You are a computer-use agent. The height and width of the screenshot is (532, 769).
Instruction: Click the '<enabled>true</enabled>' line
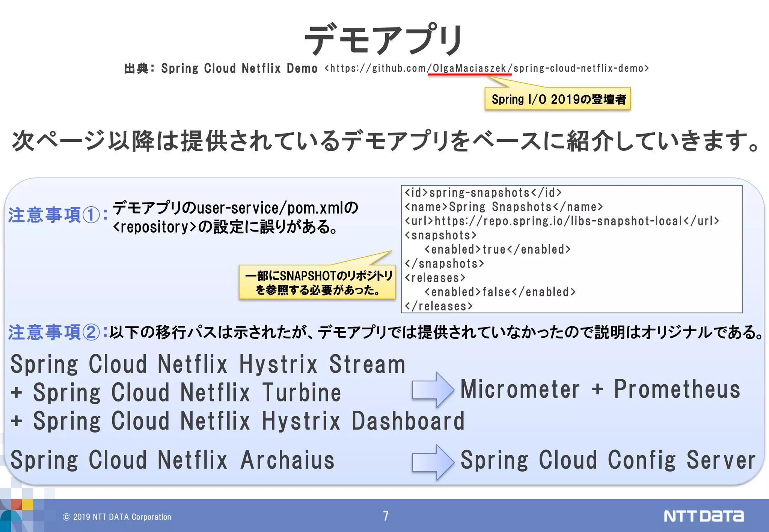point(498,249)
